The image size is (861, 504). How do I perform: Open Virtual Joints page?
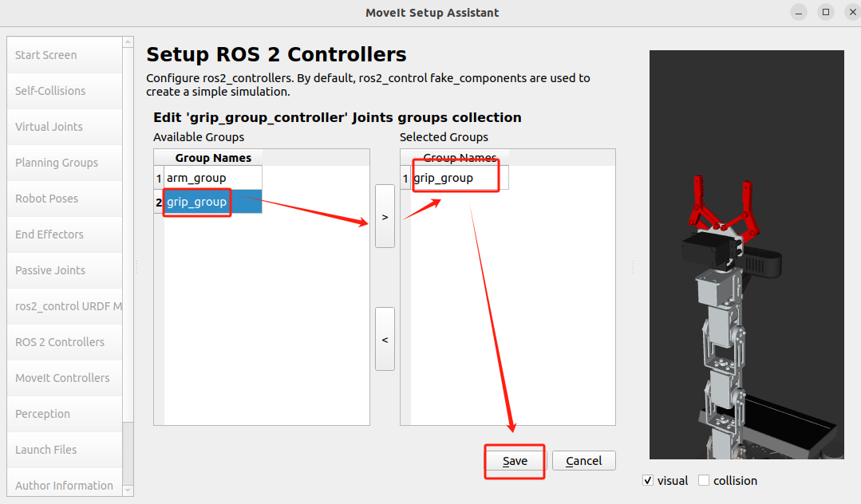(65, 127)
